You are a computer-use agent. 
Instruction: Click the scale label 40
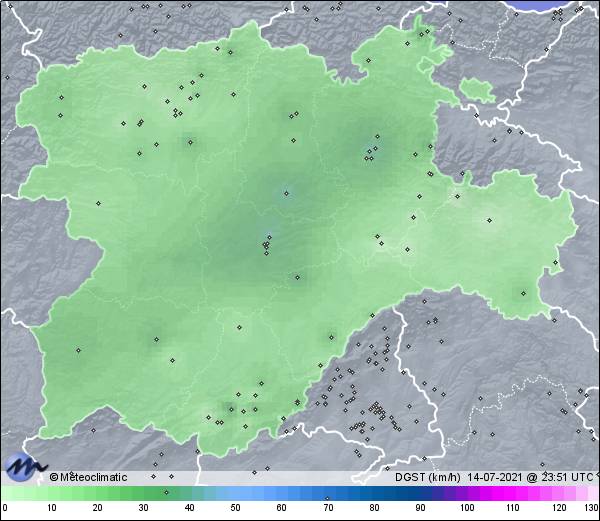pos(189,508)
